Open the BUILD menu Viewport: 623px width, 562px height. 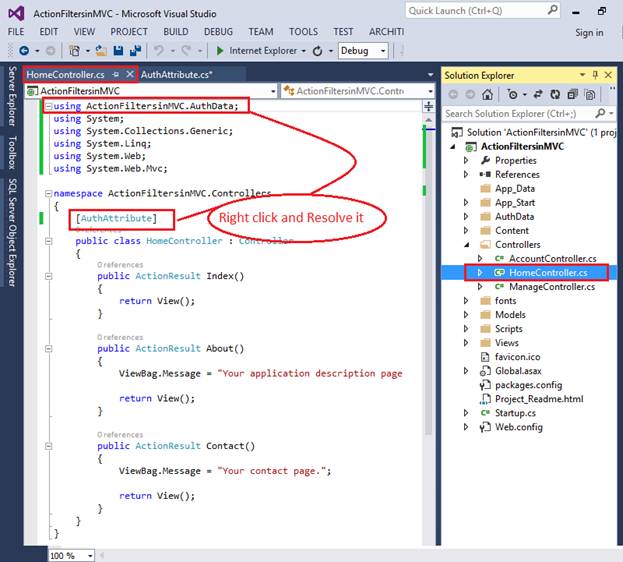click(175, 32)
